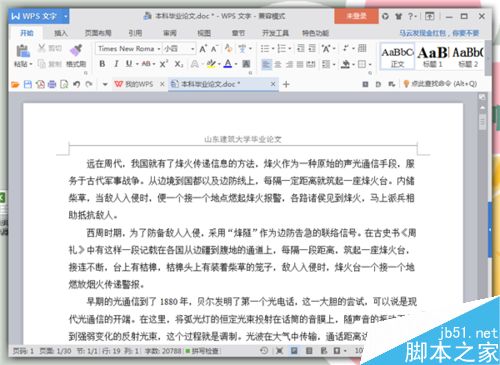Apply blue font color A
Viewport: 500px width, 365px height.
228,64
